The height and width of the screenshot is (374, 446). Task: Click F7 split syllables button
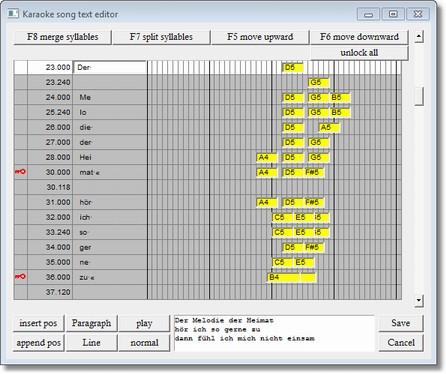pyautogui.click(x=161, y=37)
